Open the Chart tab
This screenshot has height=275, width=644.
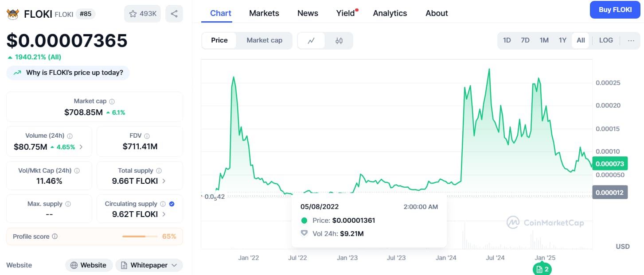point(221,13)
